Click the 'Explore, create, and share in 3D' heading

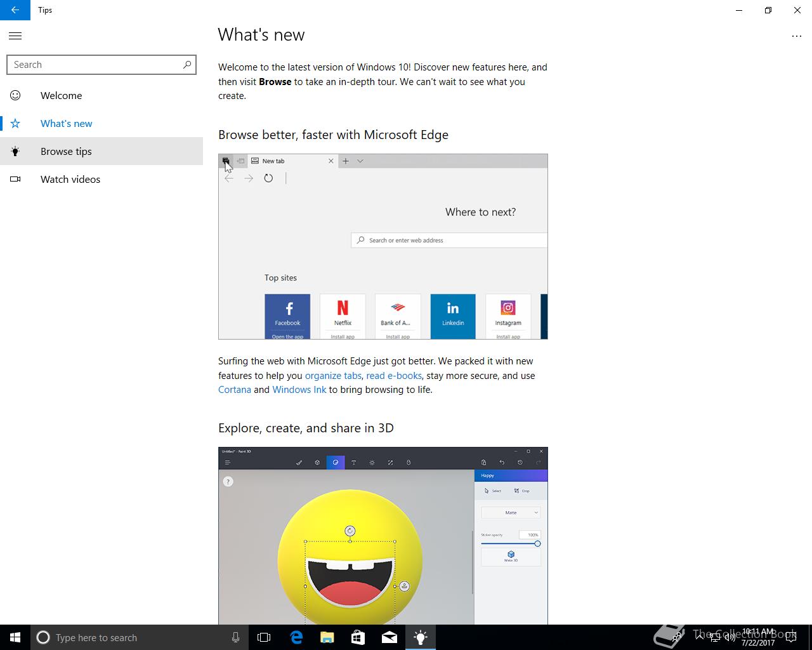click(306, 428)
